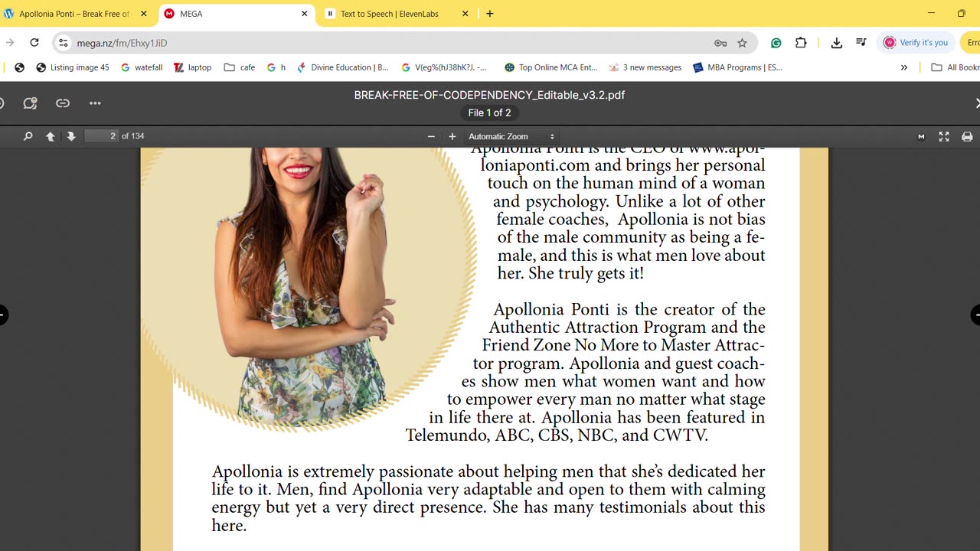980x551 pixels.
Task: Close the Apollonia Ponti tab
Action: click(x=143, y=14)
